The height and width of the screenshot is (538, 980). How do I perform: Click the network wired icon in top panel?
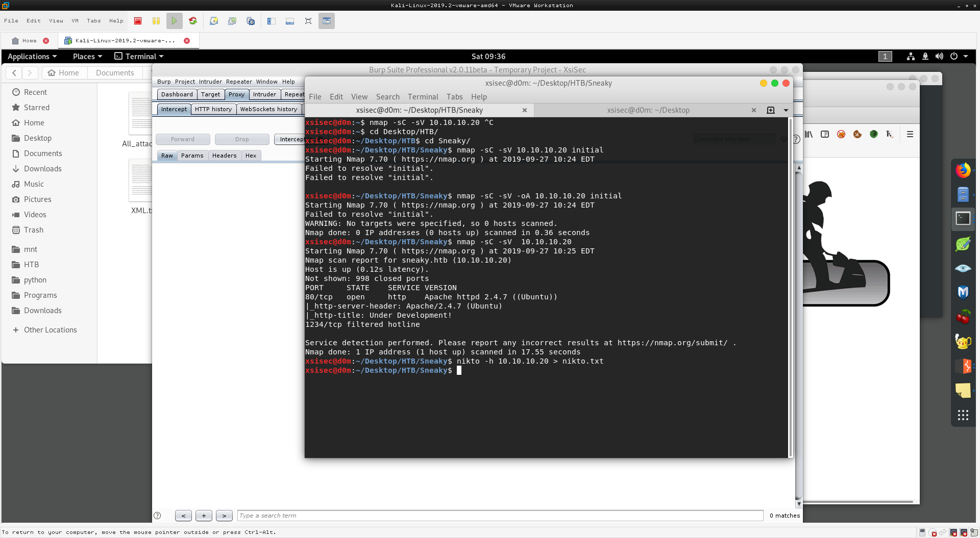tap(911, 57)
